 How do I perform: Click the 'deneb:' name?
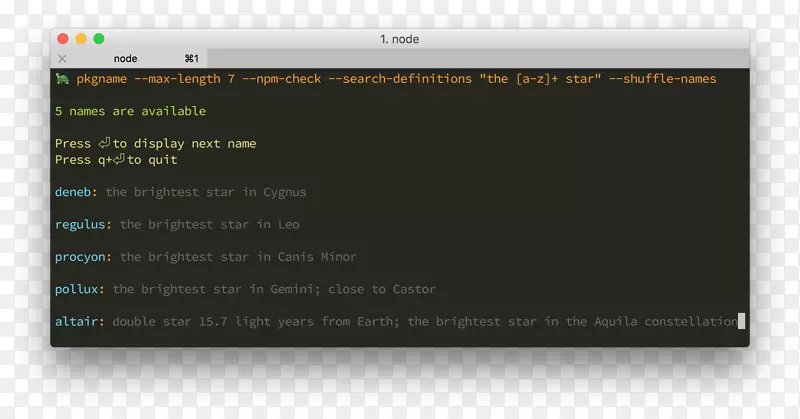click(x=76, y=192)
